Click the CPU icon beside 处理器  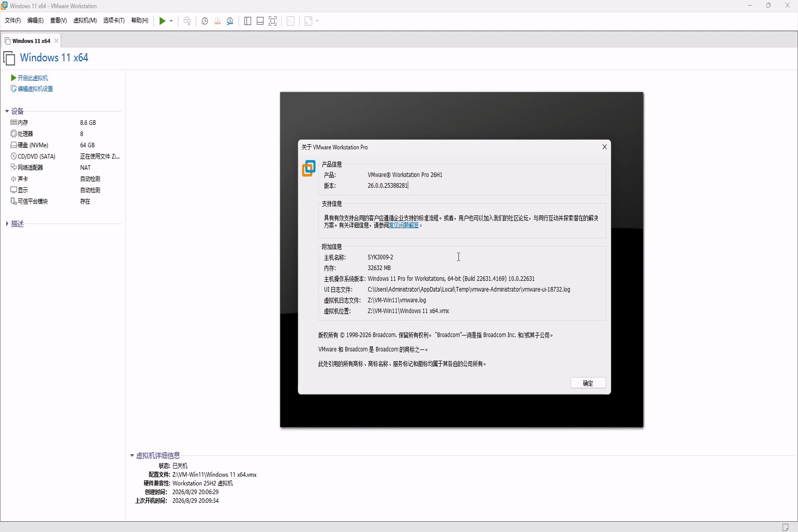pyautogui.click(x=14, y=134)
